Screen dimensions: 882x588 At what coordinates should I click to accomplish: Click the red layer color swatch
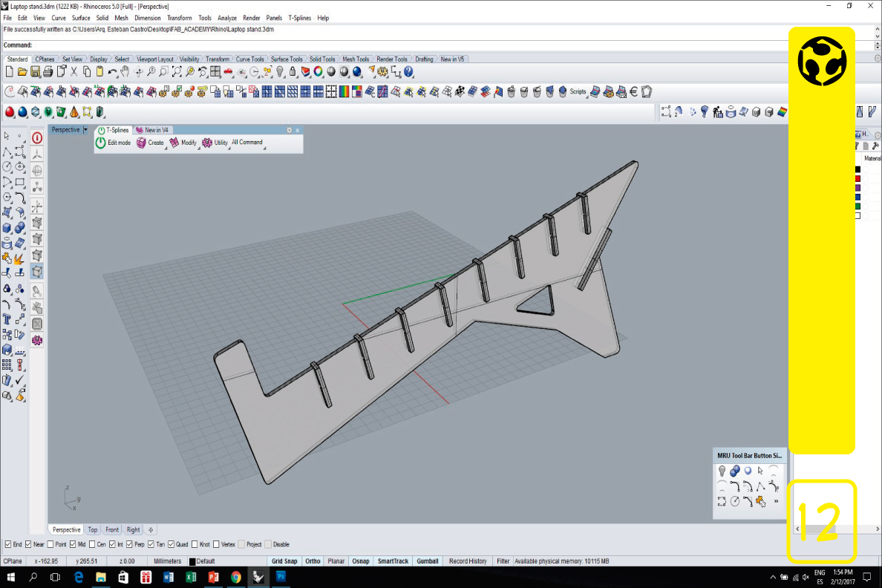pos(857,178)
